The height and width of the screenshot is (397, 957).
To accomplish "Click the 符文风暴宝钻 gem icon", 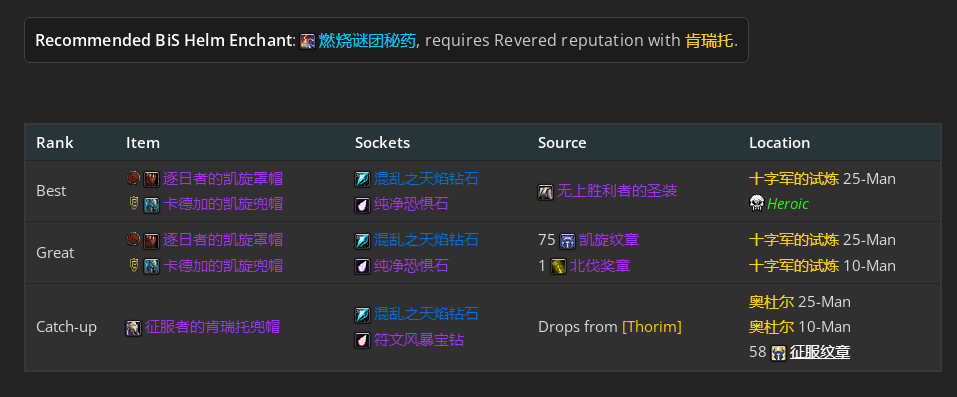I will point(363,341).
